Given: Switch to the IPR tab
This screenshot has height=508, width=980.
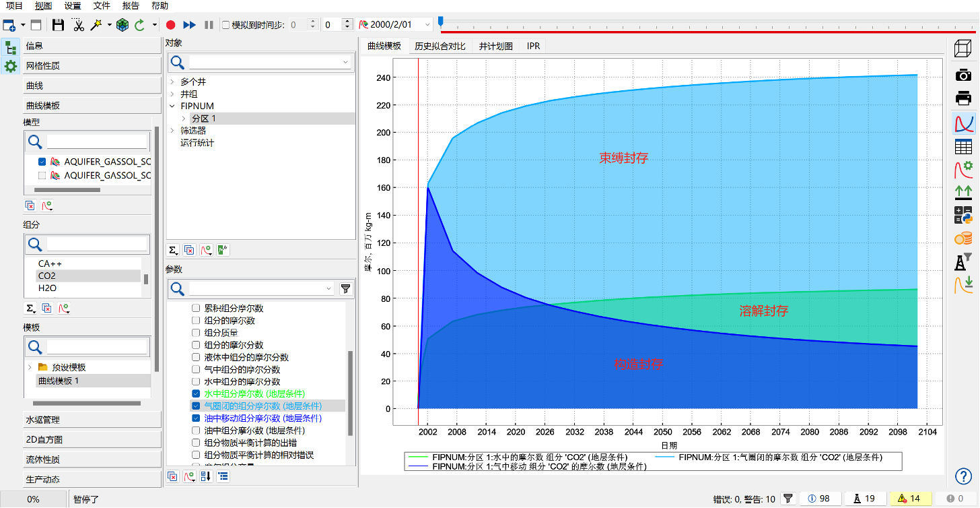Looking at the screenshot, I should tap(533, 46).
